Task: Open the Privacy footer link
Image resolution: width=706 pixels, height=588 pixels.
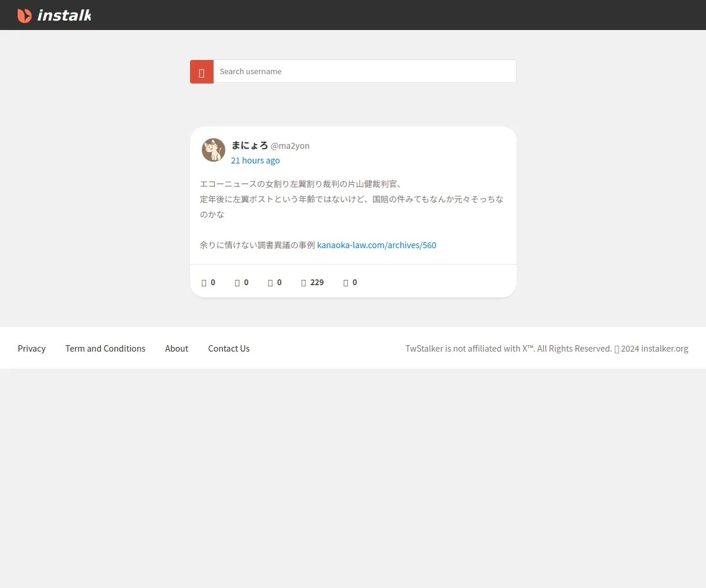Action: [32, 349]
